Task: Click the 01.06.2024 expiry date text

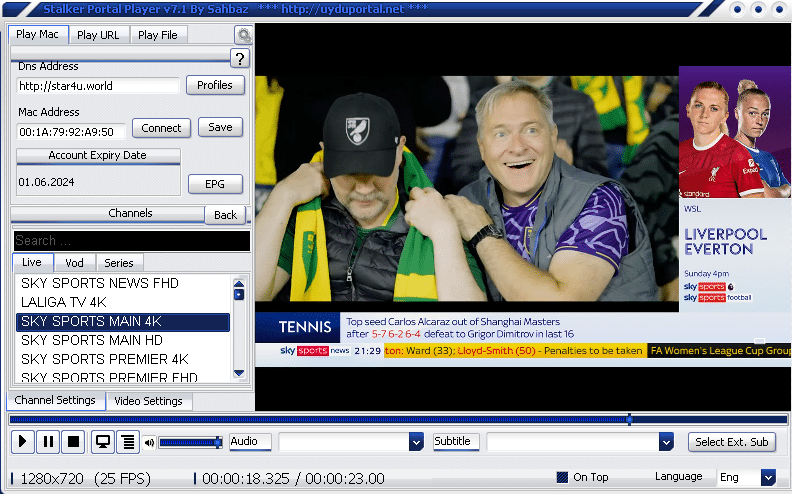Action: [46, 182]
